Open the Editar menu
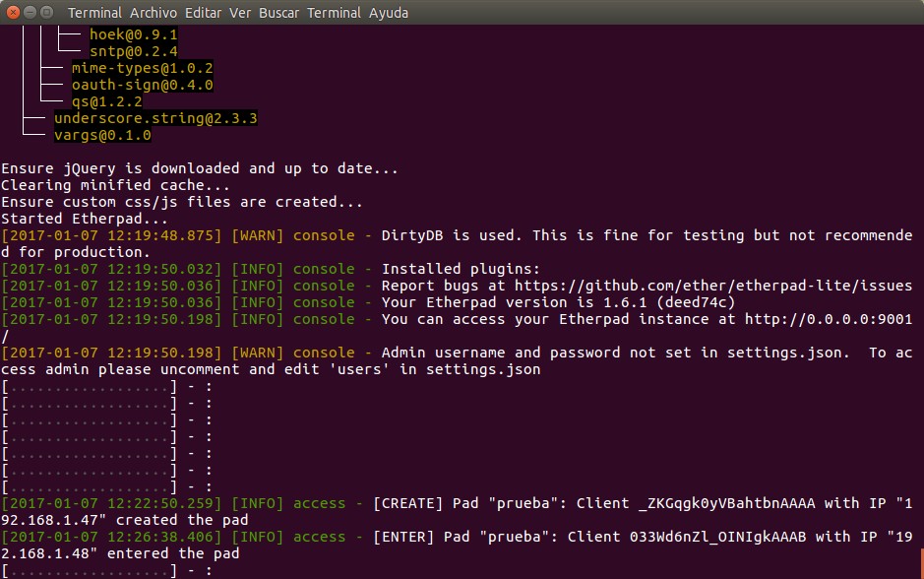This screenshot has height=579, width=924. (205, 13)
